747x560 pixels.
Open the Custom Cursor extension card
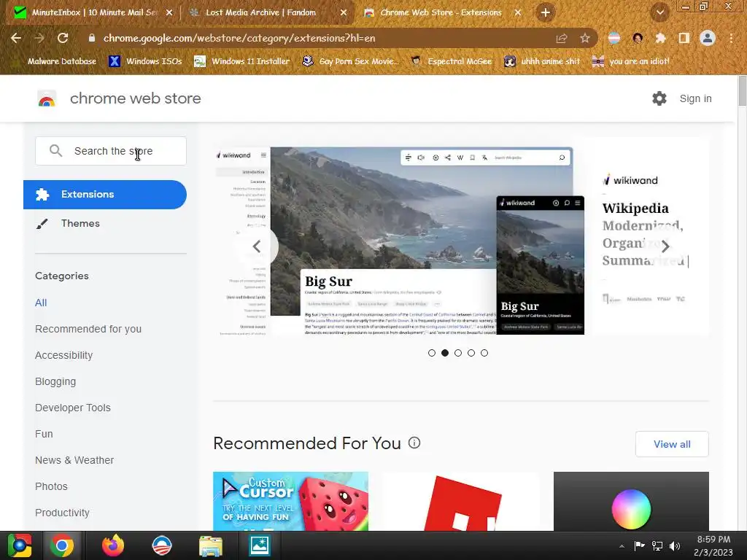coord(290,502)
